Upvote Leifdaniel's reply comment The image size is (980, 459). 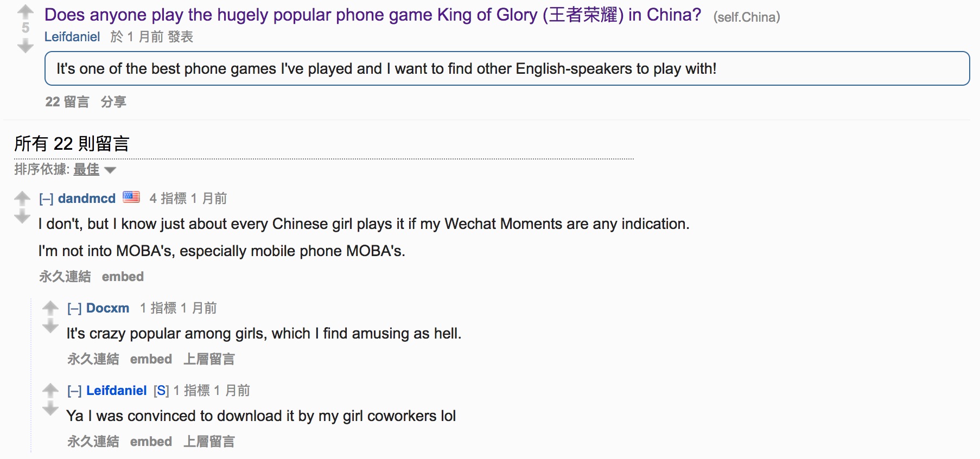(x=50, y=390)
